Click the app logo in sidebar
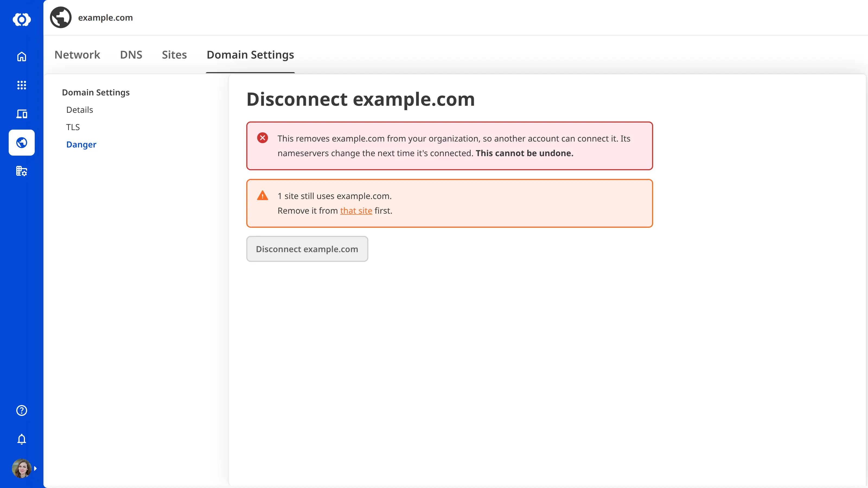Viewport: 868px width, 488px height. [22, 20]
